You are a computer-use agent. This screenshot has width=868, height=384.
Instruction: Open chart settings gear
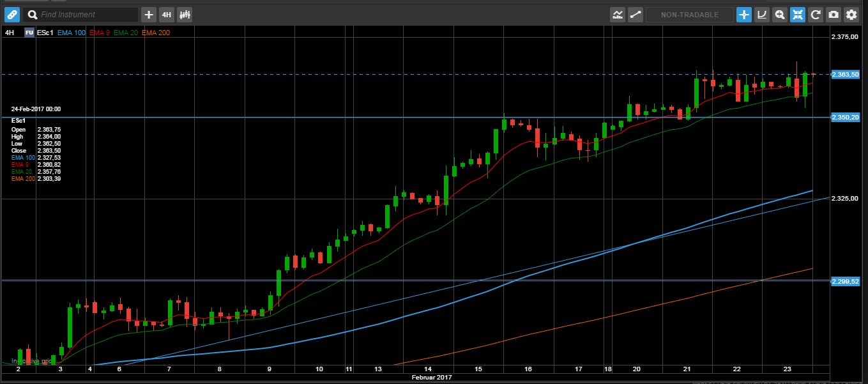coord(851,14)
